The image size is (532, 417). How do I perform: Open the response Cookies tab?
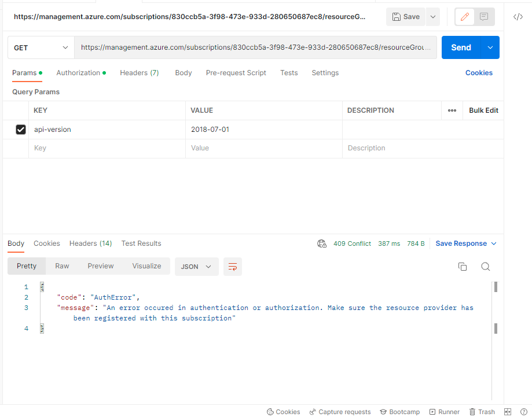[x=47, y=243]
